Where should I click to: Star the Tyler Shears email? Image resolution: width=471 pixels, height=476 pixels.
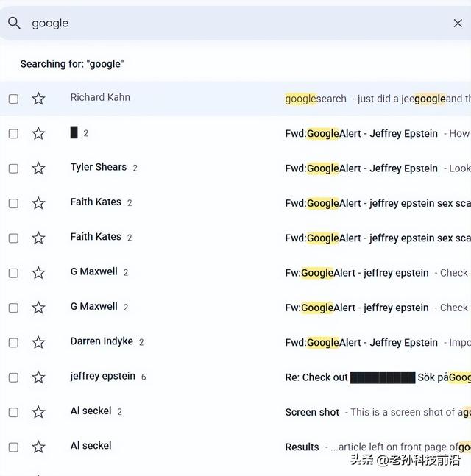pyautogui.click(x=38, y=168)
